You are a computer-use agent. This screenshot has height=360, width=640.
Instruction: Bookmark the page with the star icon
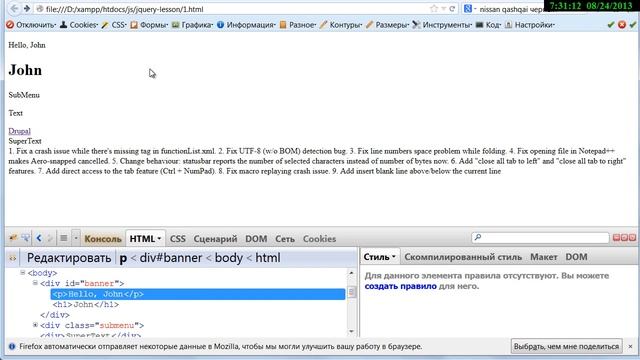click(434, 9)
